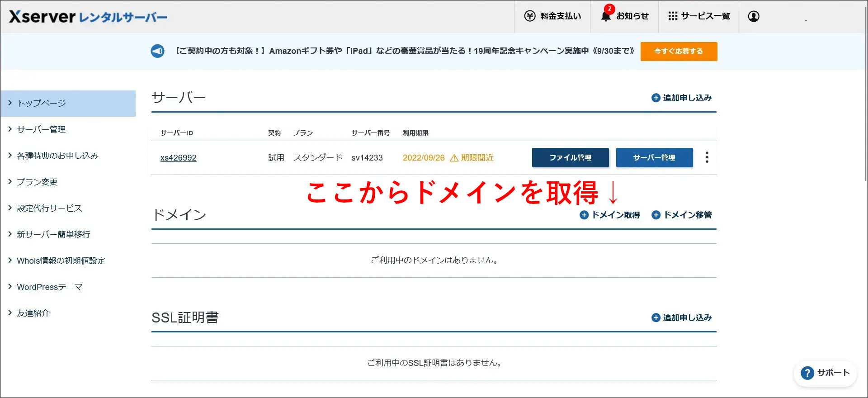Click chevron beside プラン変更
The height and width of the screenshot is (398, 868).
pyautogui.click(x=10, y=181)
